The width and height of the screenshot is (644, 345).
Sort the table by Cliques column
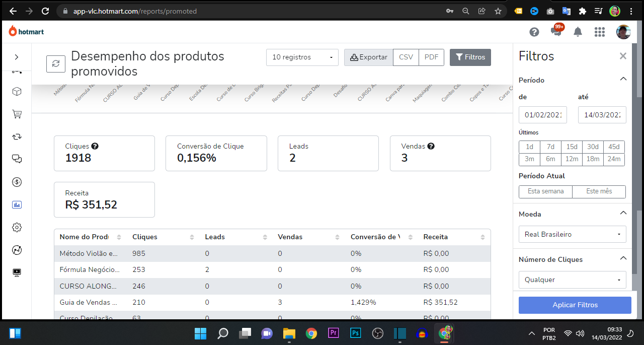pos(192,237)
